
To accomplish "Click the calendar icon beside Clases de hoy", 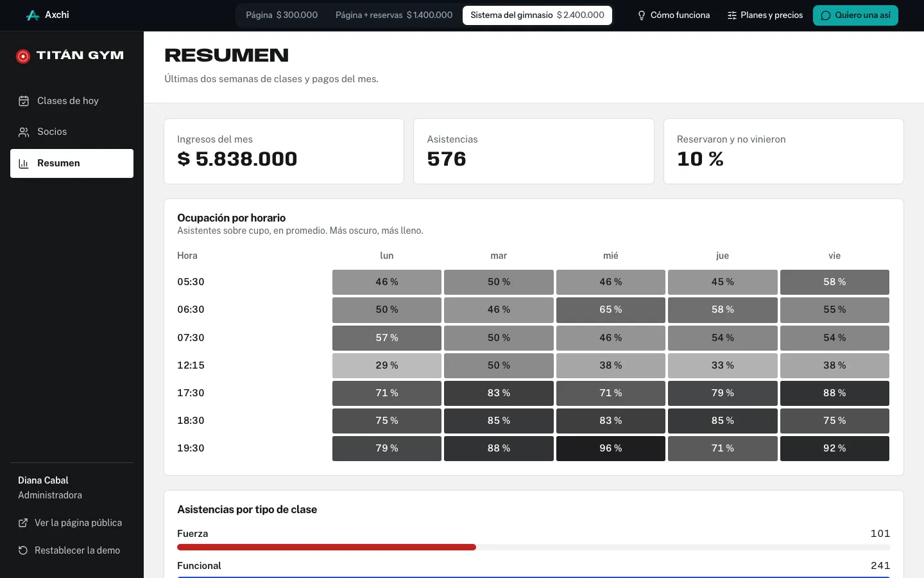I will click(24, 101).
